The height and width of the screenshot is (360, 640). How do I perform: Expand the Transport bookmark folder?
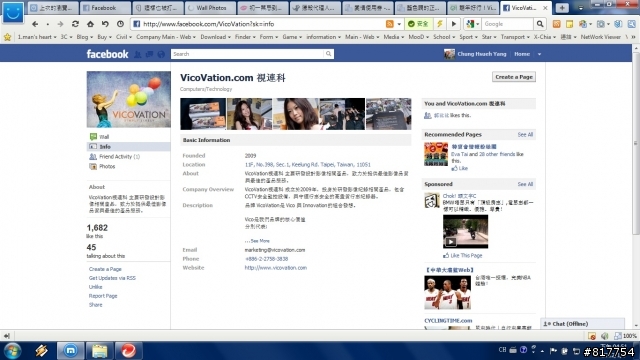[515, 37]
